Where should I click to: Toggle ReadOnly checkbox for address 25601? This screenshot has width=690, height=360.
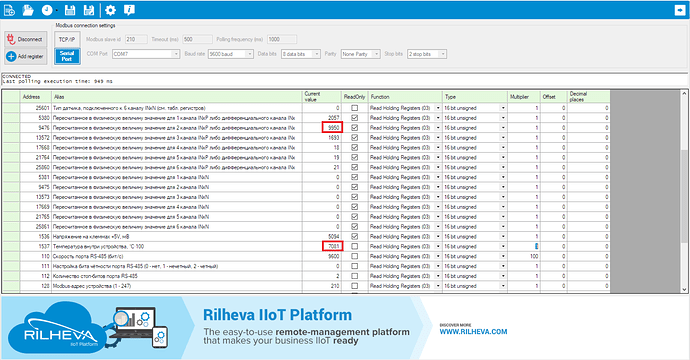(354, 108)
